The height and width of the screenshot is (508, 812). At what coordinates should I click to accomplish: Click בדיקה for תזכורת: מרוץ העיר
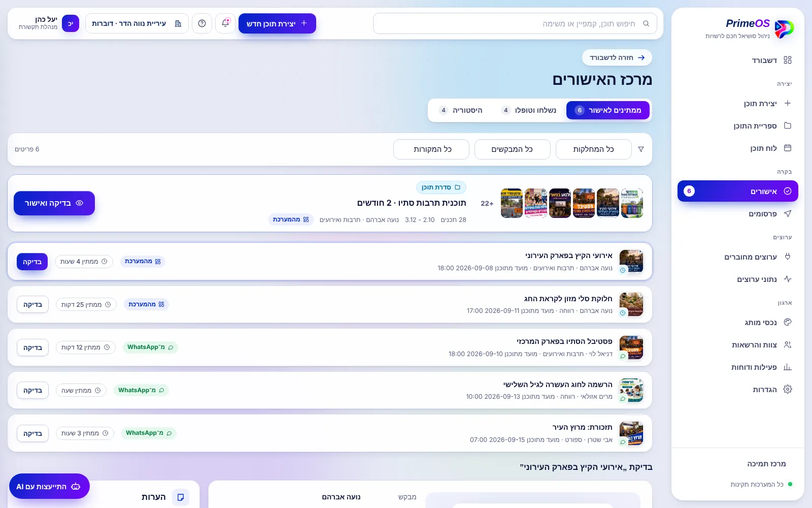[x=32, y=433]
